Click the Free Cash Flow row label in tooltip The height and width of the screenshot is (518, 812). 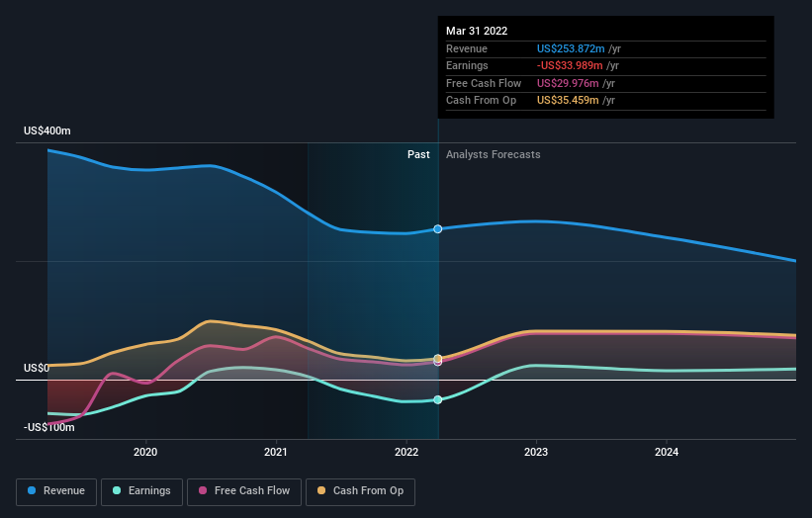(x=484, y=83)
